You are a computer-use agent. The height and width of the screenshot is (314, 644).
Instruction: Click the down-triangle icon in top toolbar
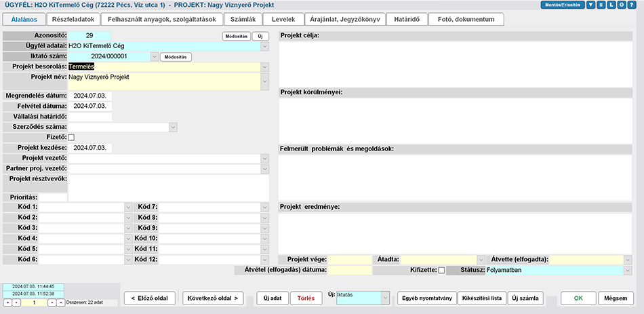click(x=590, y=5)
